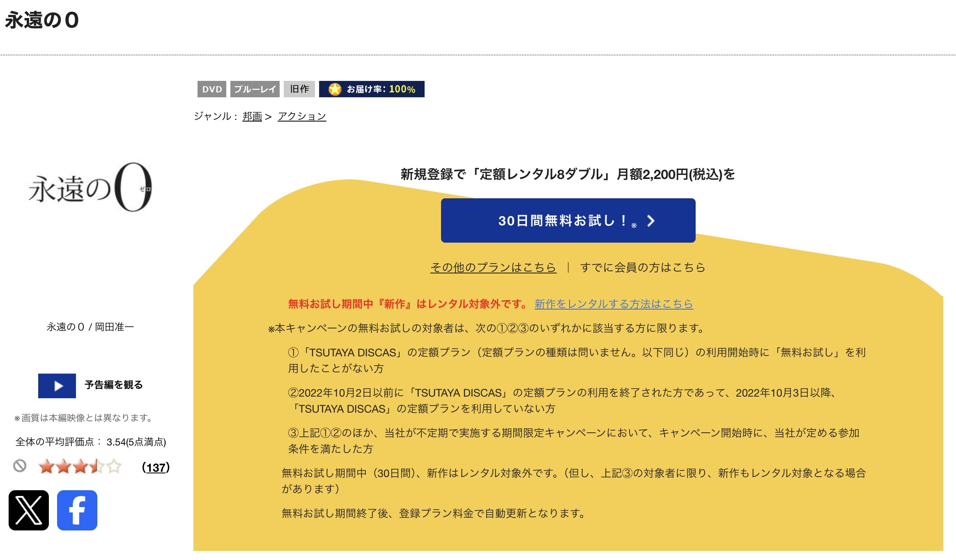The width and height of the screenshot is (956, 560).
Task: Click the 永遠の0 / 岡田准一 title text
Action: tap(91, 326)
